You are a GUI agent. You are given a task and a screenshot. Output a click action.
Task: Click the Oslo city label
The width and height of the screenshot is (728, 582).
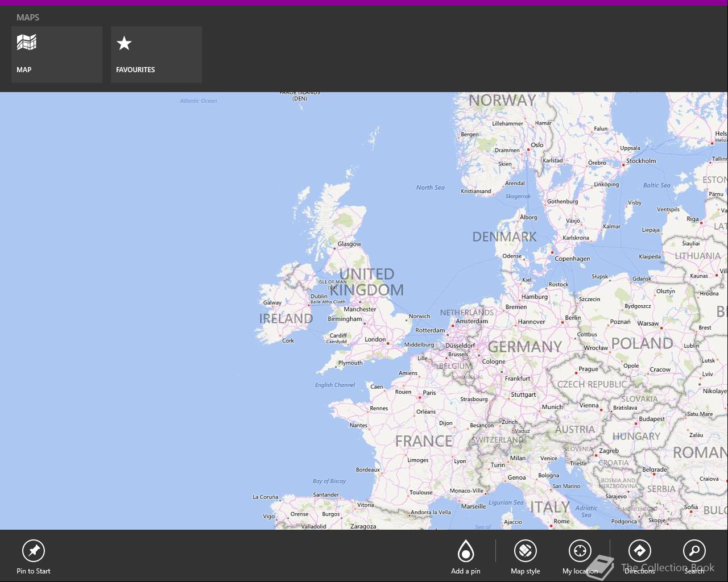coord(537,145)
